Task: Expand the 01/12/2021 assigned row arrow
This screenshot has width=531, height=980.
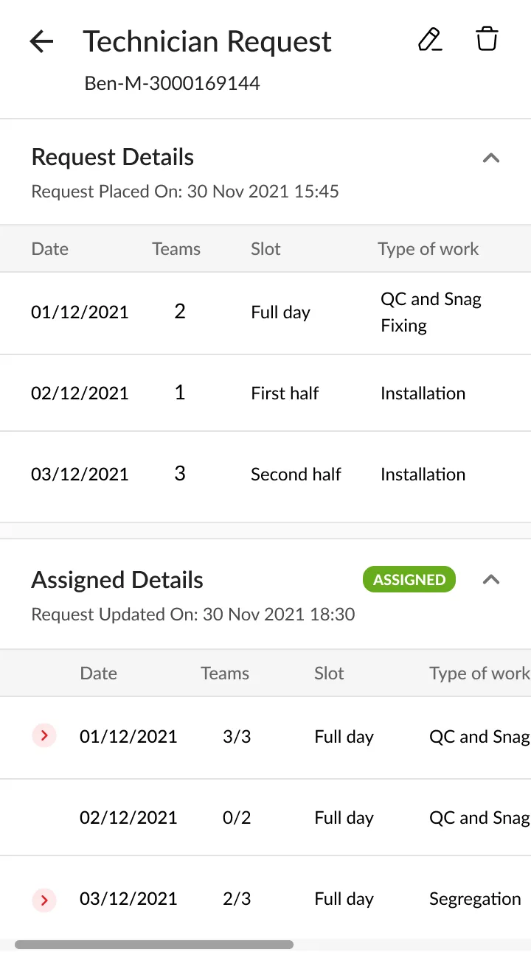Action: (x=44, y=735)
